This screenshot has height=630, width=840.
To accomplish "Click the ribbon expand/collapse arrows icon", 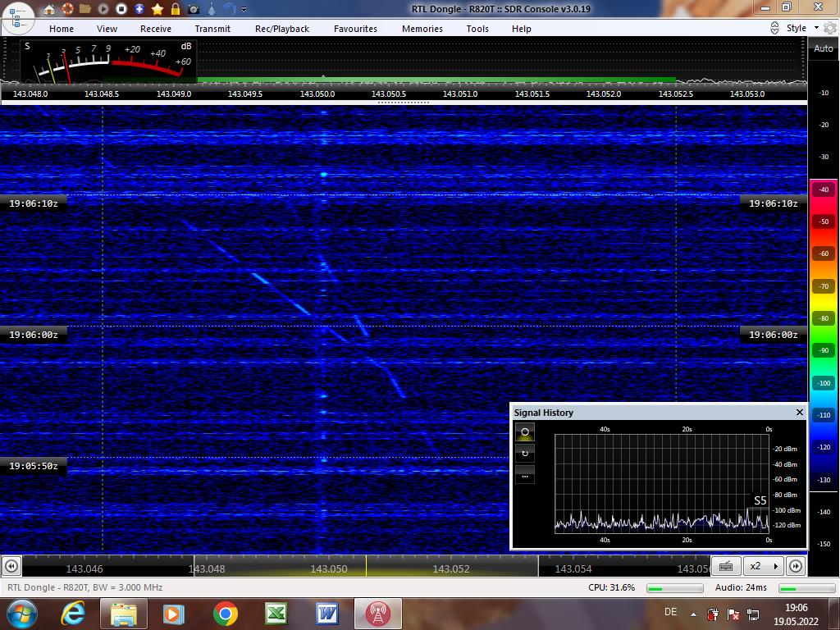I will tap(774, 28).
